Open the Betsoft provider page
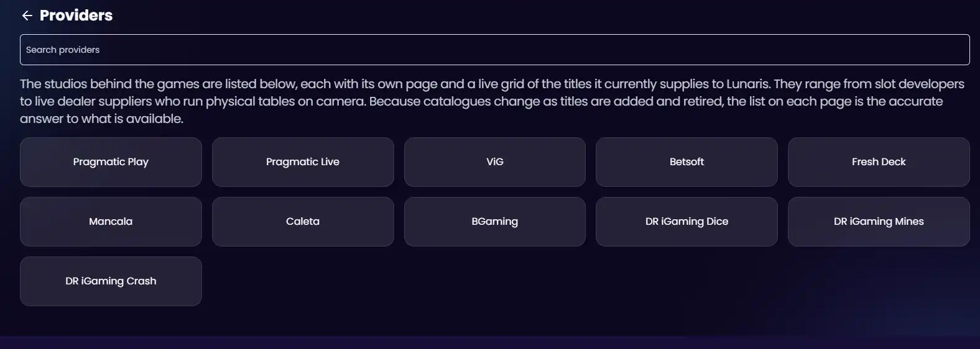Image resolution: width=980 pixels, height=349 pixels. [686, 162]
